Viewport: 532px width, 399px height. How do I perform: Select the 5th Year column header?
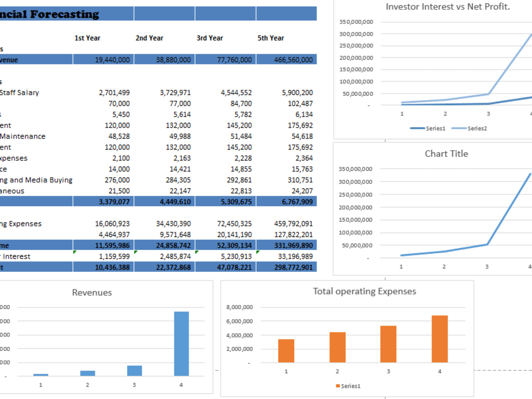(x=271, y=38)
